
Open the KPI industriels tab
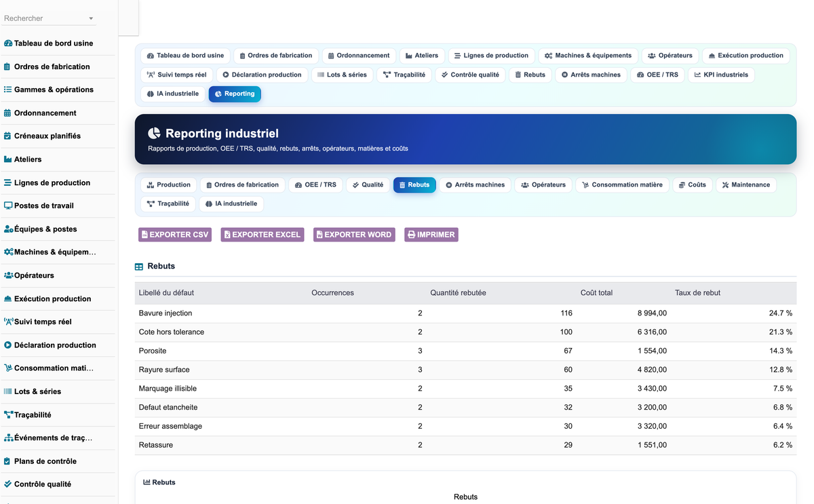click(x=721, y=75)
